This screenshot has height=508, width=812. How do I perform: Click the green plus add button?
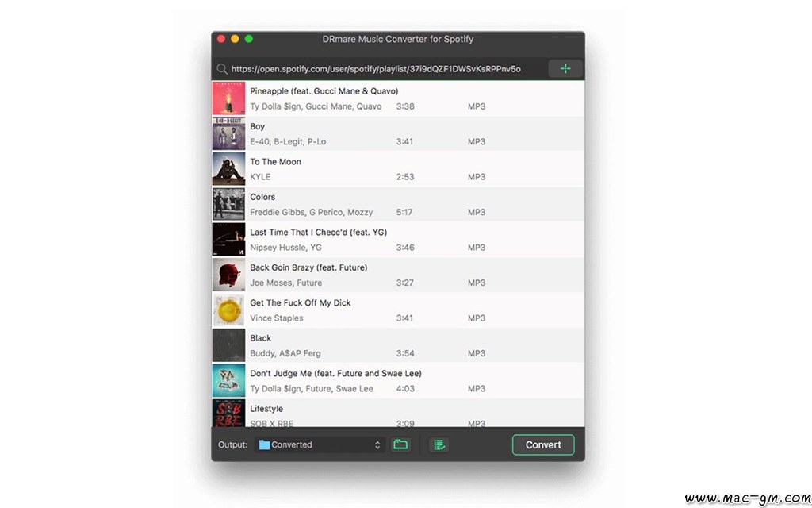point(565,68)
